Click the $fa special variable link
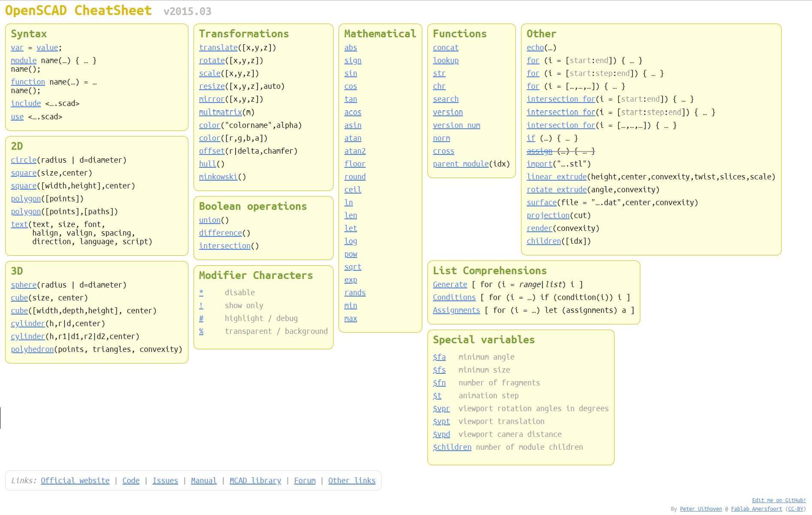 point(439,357)
